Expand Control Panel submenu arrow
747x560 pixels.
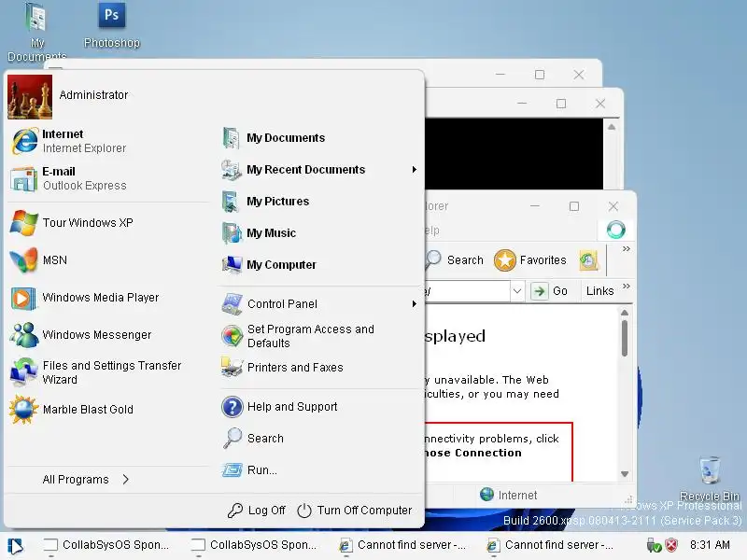tap(415, 304)
